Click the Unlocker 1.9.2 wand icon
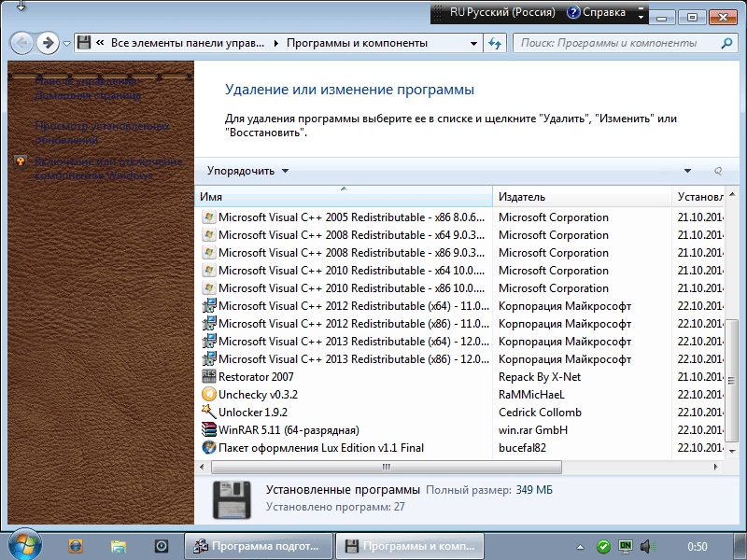Image resolution: width=747 pixels, height=560 pixels. point(208,412)
